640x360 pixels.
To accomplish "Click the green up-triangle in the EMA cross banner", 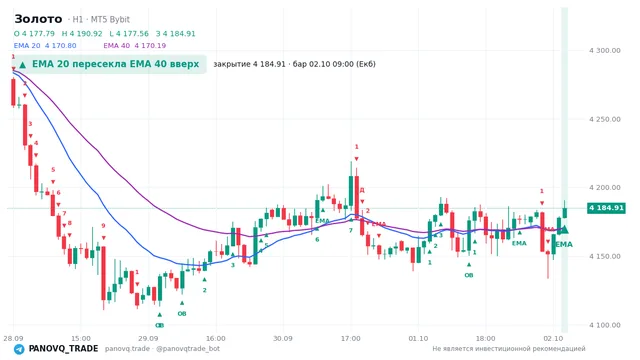I will click(23, 64).
